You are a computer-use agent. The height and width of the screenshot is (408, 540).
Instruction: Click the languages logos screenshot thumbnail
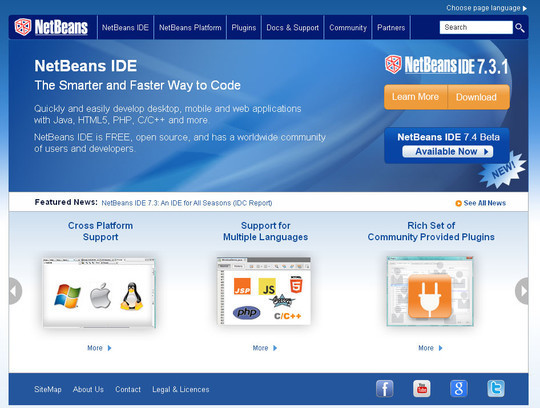coord(264,291)
